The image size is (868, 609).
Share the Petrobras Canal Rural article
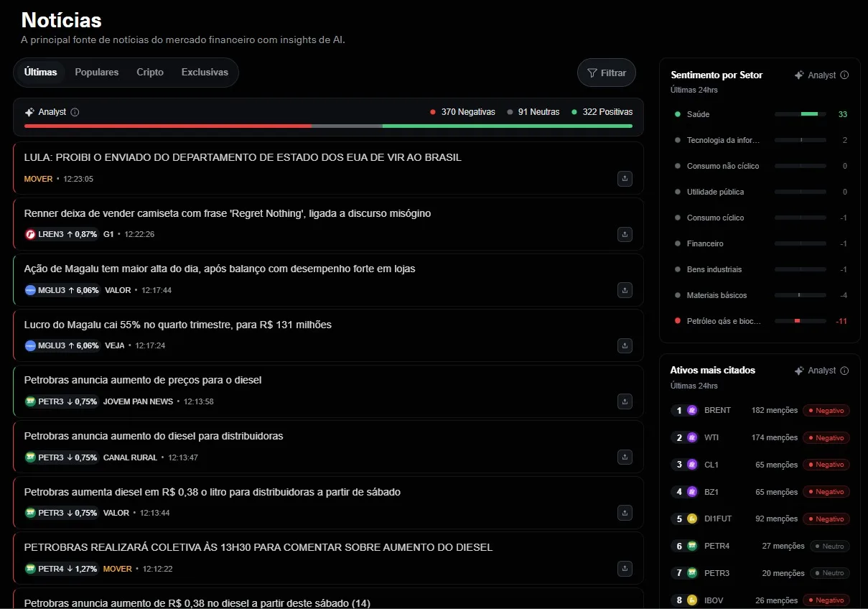(625, 457)
